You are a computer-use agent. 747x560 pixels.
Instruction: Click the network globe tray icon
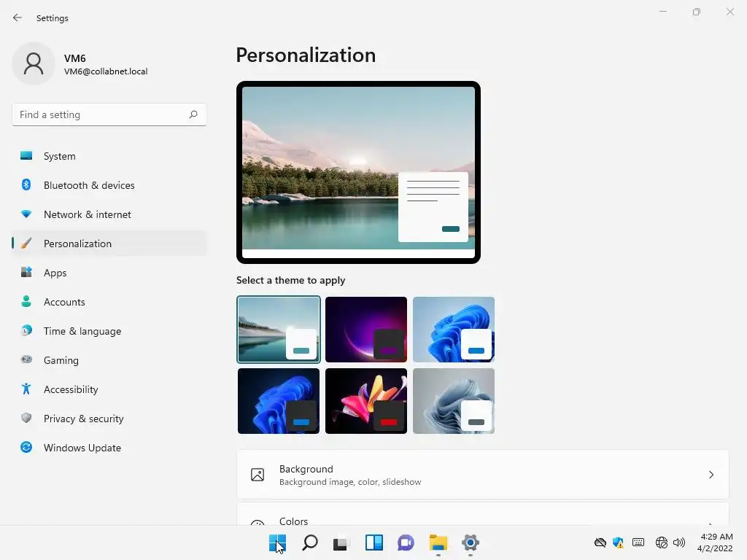pos(661,542)
